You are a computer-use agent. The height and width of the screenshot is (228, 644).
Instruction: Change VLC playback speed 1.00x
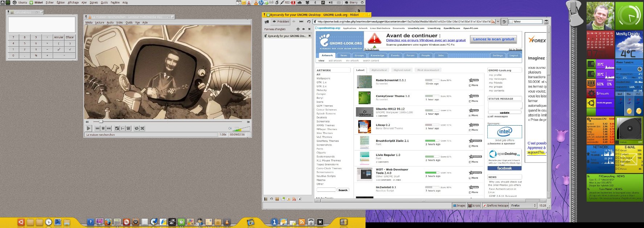(x=223, y=135)
